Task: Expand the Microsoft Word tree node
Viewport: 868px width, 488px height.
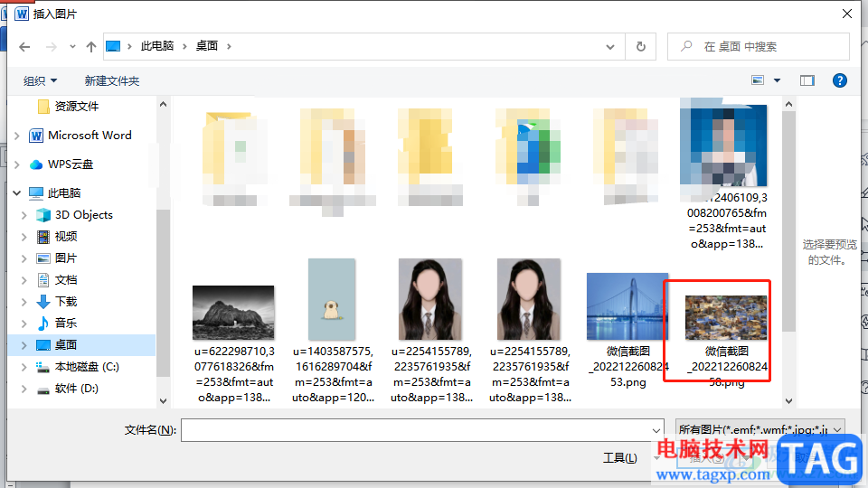Action: point(17,136)
